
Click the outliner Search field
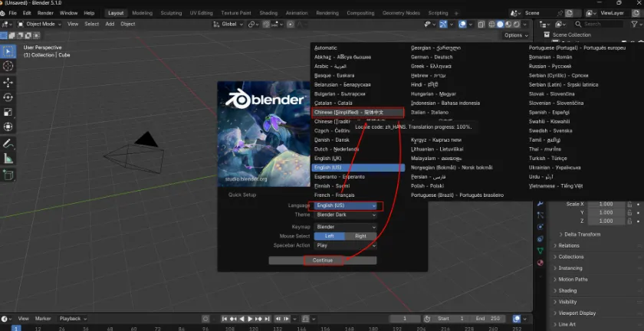[599, 25]
